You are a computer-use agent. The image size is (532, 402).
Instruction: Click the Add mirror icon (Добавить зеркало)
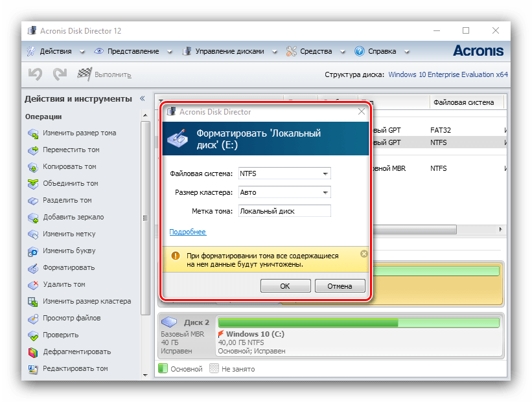point(33,218)
